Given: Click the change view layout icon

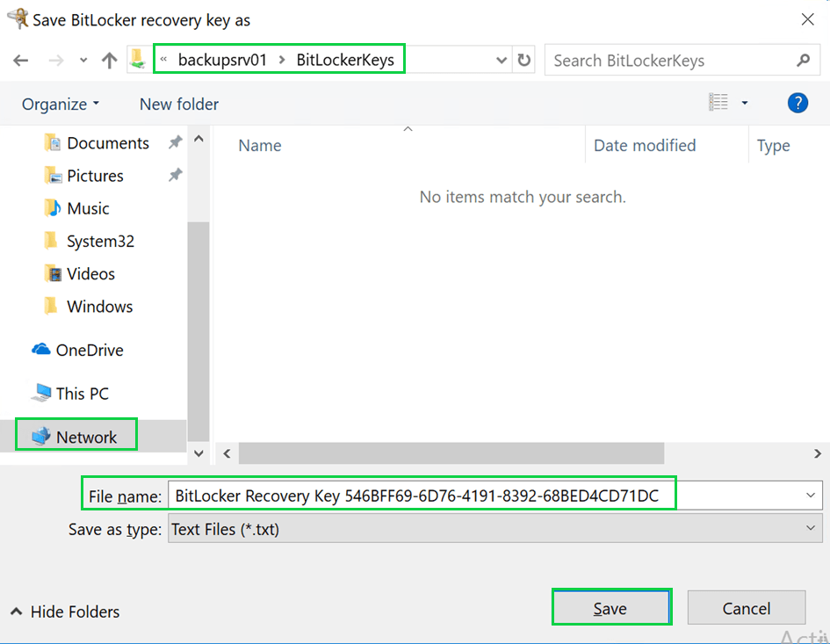Looking at the screenshot, I should (x=718, y=103).
